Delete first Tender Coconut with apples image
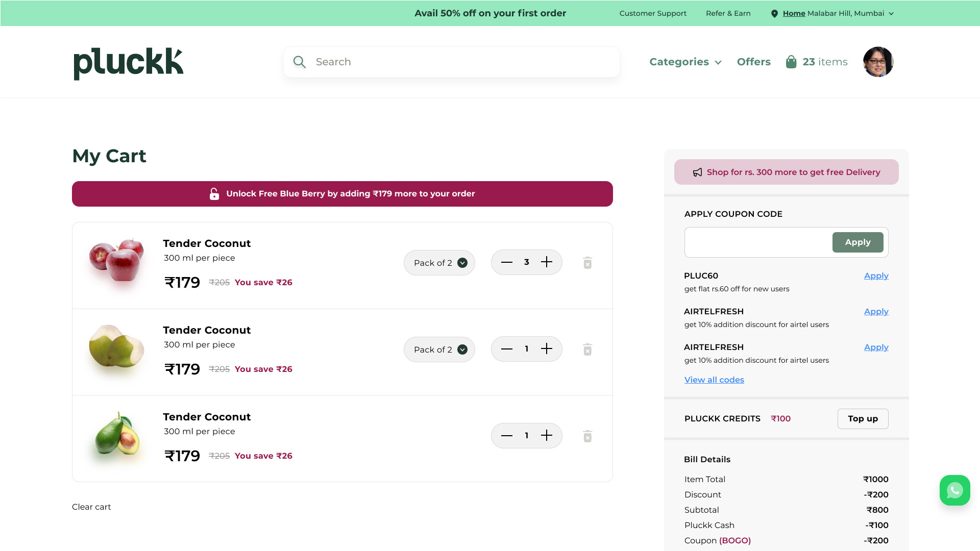Screen dimensions: 980x551 pyautogui.click(x=587, y=263)
